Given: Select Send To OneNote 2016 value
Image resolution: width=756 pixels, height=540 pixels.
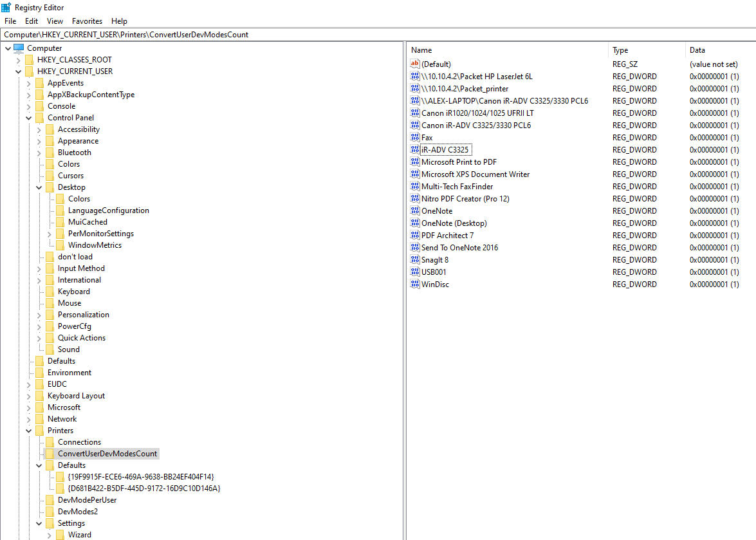Looking at the screenshot, I should (459, 247).
